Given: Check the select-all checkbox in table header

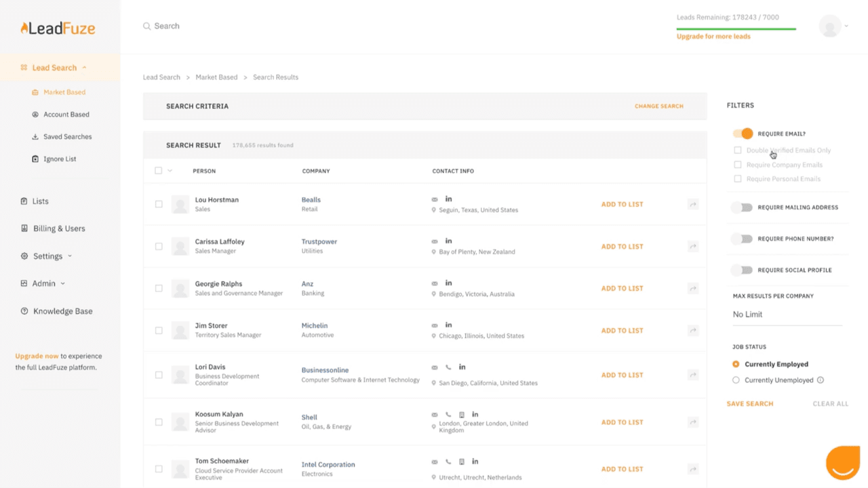Looking at the screenshot, I should click(159, 171).
